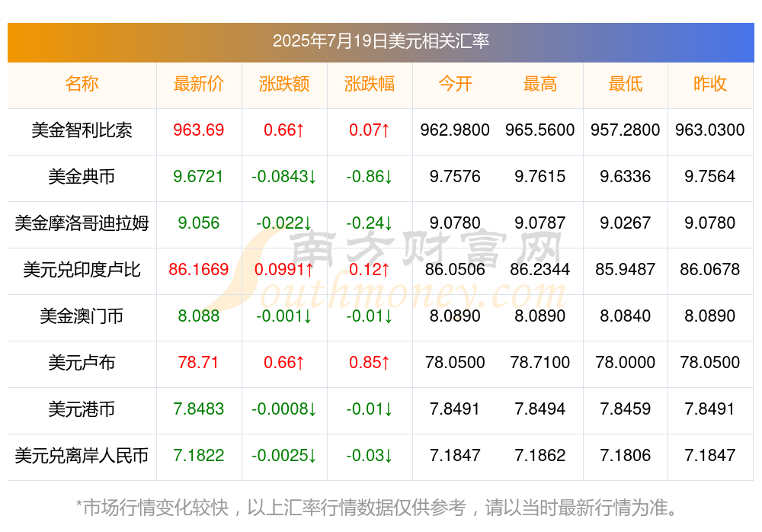Click previous close 963.0300

click(x=710, y=130)
